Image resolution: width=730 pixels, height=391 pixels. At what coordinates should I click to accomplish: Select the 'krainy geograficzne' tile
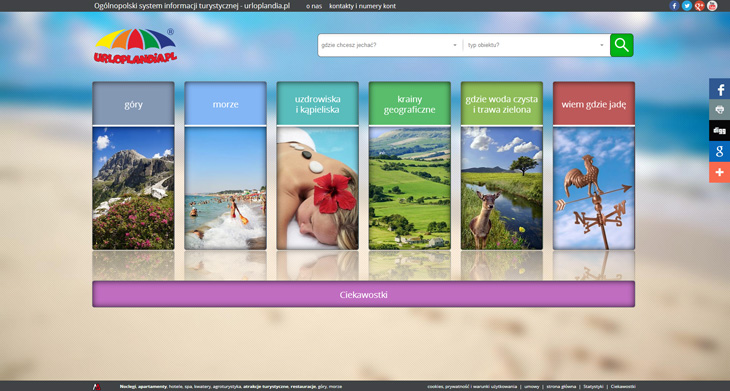point(410,104)
